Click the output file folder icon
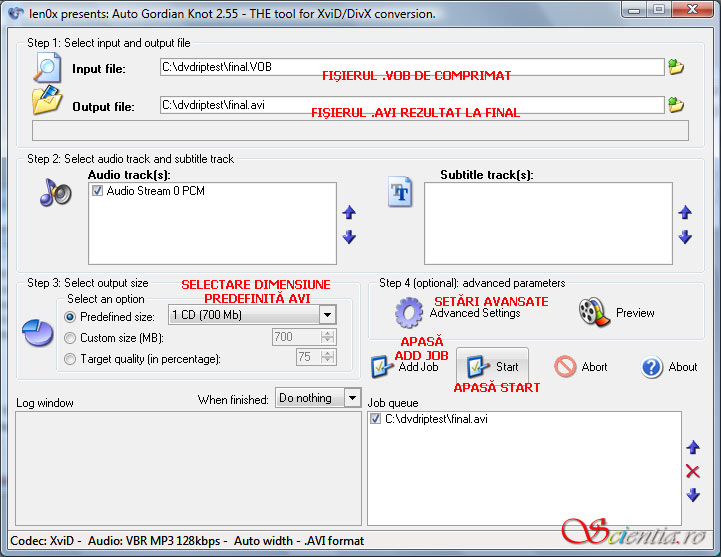The height and width of the screenshot is (557, 721). tap(47, 100)
